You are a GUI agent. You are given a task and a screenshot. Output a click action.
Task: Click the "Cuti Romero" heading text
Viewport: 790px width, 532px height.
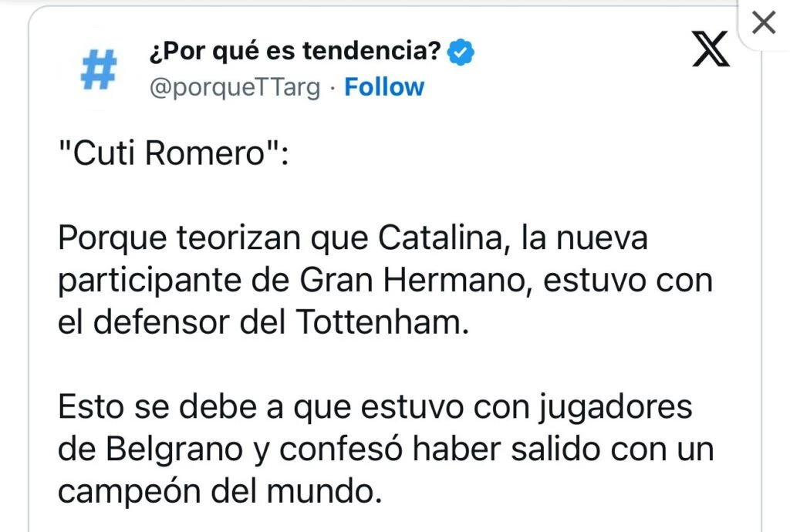pyautogui.click(x=172, y=155)
